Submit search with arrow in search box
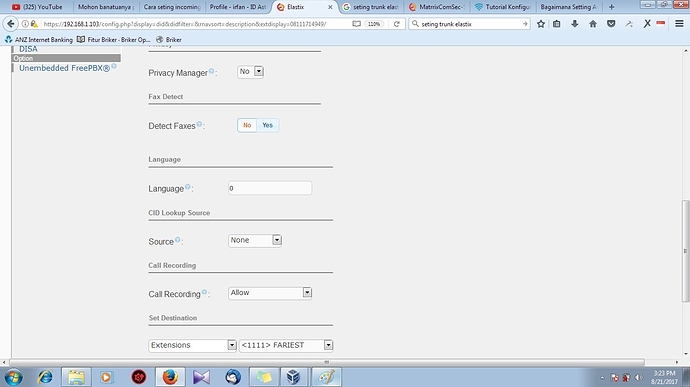Screen dimensions: 690x387 [525, 24]
